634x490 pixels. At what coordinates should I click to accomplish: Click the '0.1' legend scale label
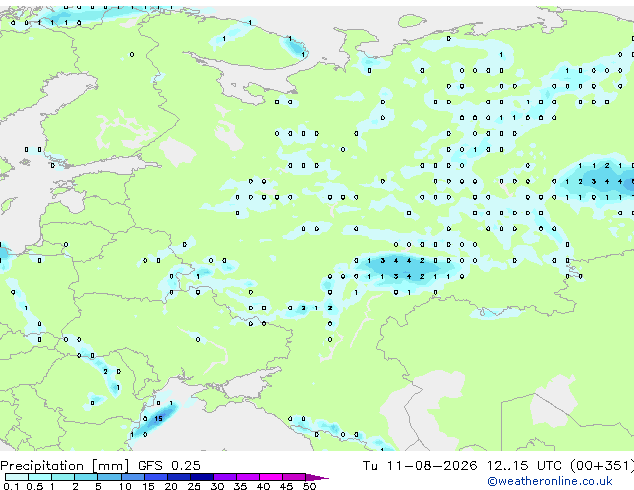[11, 486]
